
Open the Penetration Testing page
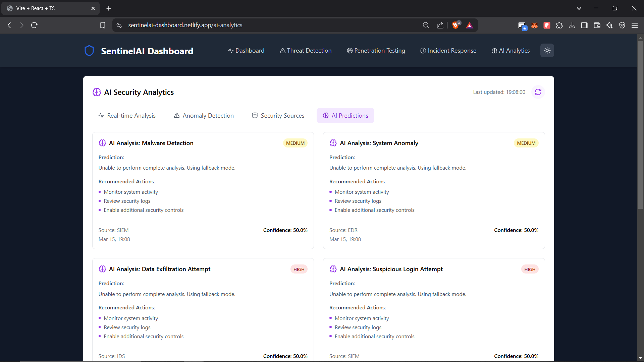(376, 51)
